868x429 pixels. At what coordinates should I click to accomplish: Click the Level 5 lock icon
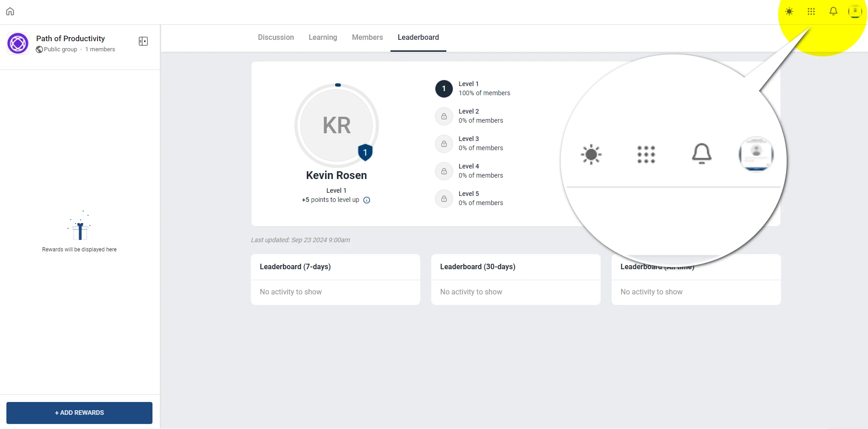444,199
